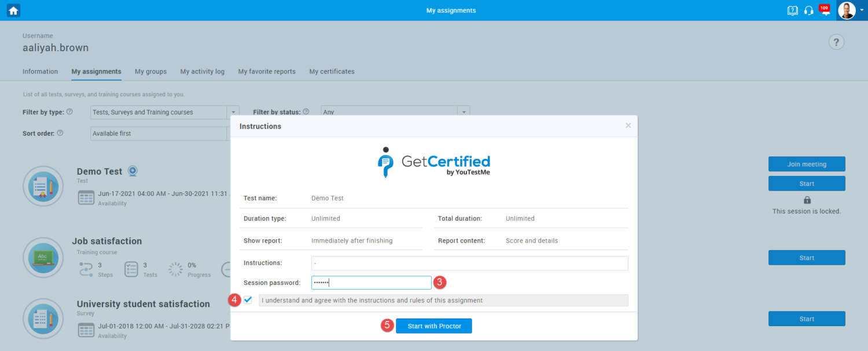The image size is (868, 351).
Task: Click the My assignments page title
Action: (x=451, y=10)
